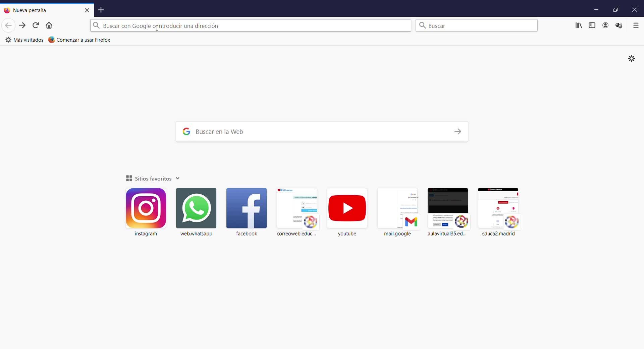Viewport: 644px width, 349px height.
Task: Open Comenzar a usar Firefox bookmark
Action: [x=79, y=40]
